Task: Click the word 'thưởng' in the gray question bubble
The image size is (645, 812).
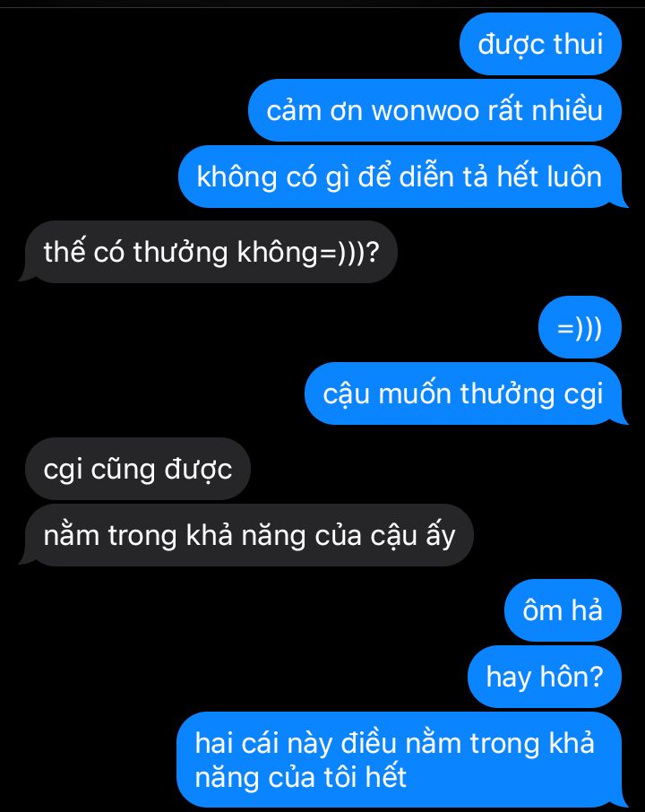Action: point(180,253)
